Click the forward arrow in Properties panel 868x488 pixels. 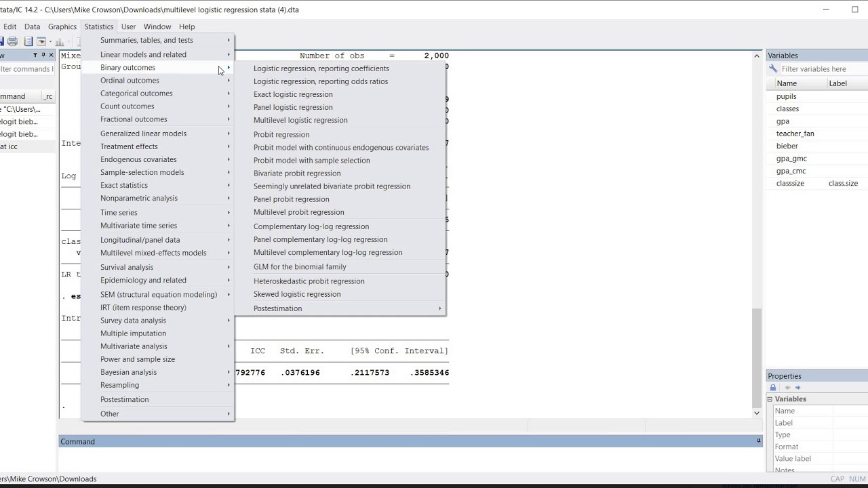797,388
